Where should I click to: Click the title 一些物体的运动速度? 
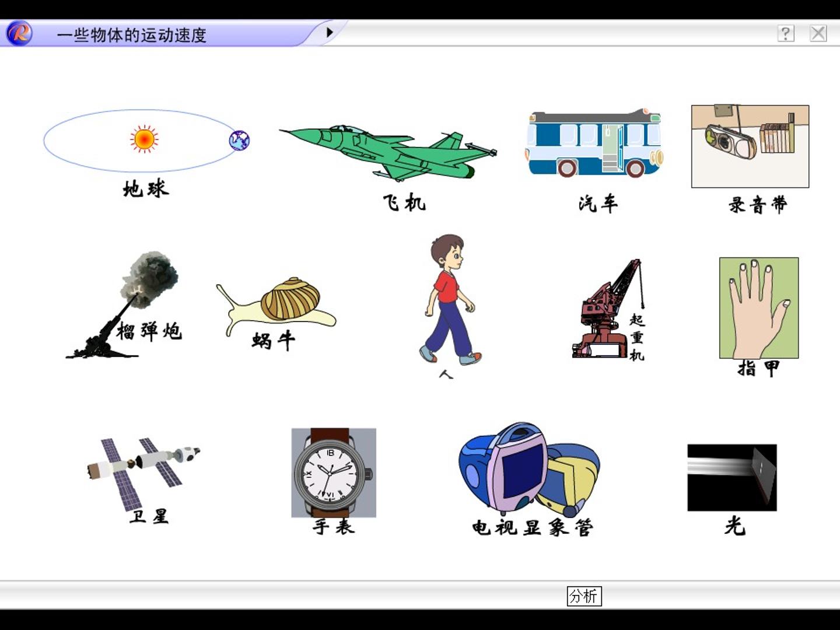(132, 35)
